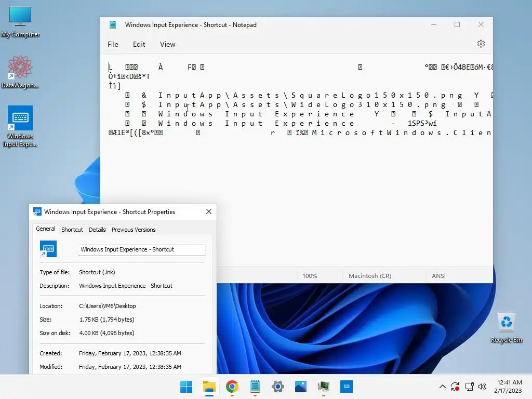Image resolution: width=532 pixels, height=399 pixels.
Task: Open the Photos app in taskbar
Action: pos(301,387)
